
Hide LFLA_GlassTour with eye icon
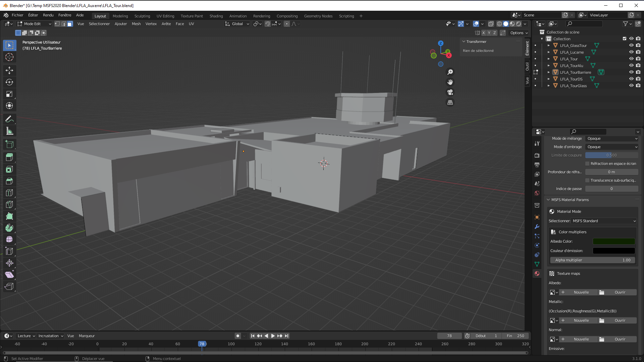click(631, 45)
